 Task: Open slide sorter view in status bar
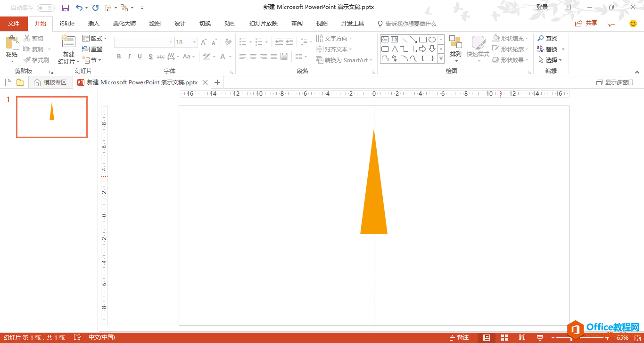pyautogui.click(x=504, y=337)
